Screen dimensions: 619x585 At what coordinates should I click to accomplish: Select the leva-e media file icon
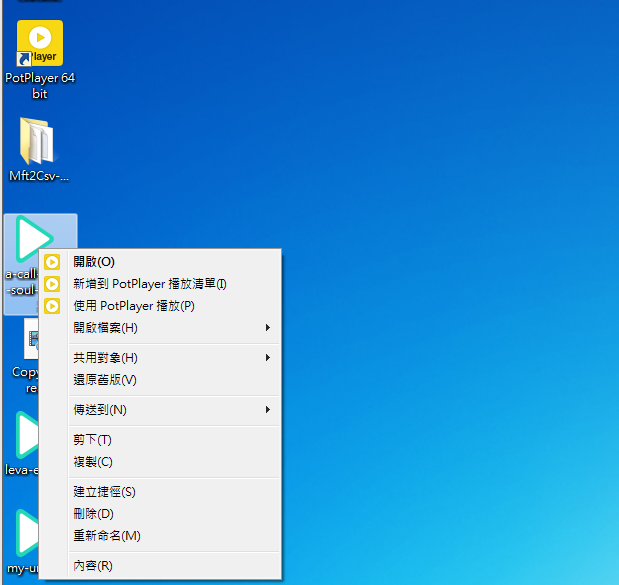pyautogui.click(x=27, y=435)
